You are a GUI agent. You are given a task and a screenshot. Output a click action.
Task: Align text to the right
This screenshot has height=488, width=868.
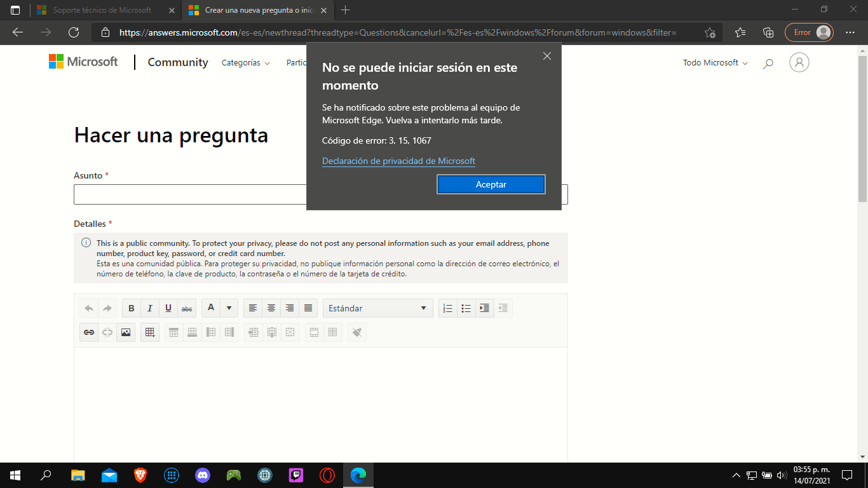tap(290, 308)
